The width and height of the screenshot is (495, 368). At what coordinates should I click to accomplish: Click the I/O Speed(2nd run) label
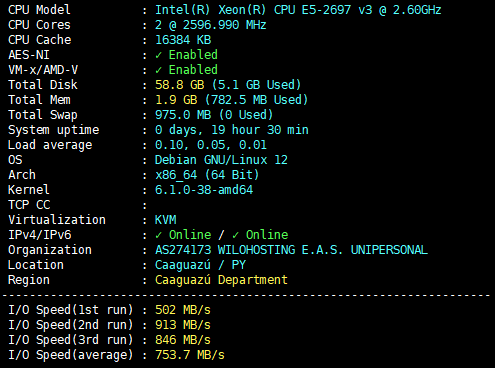71,325
